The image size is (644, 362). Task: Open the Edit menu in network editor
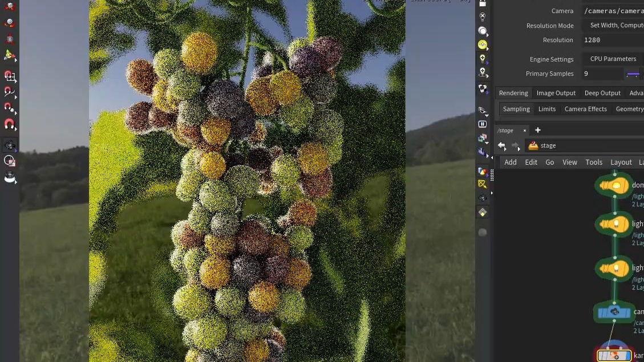pyautogui.click(x=531, y=162)
